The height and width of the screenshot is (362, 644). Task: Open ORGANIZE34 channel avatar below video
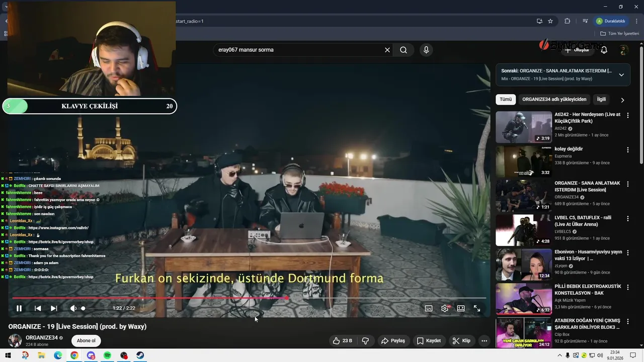pos(15,340)
